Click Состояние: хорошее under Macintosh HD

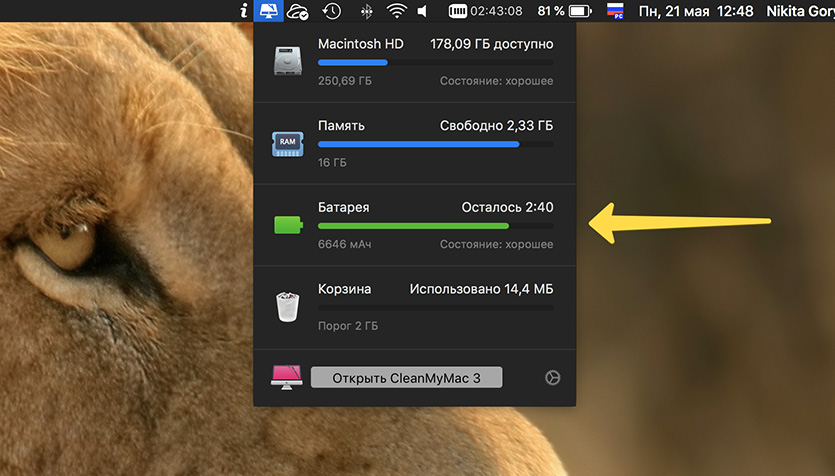pos(496,81)
